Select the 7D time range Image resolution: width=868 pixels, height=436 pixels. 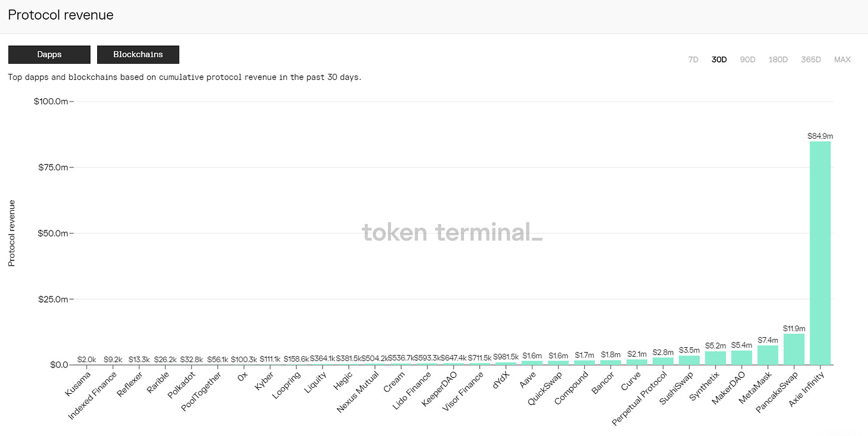(693, 60)
